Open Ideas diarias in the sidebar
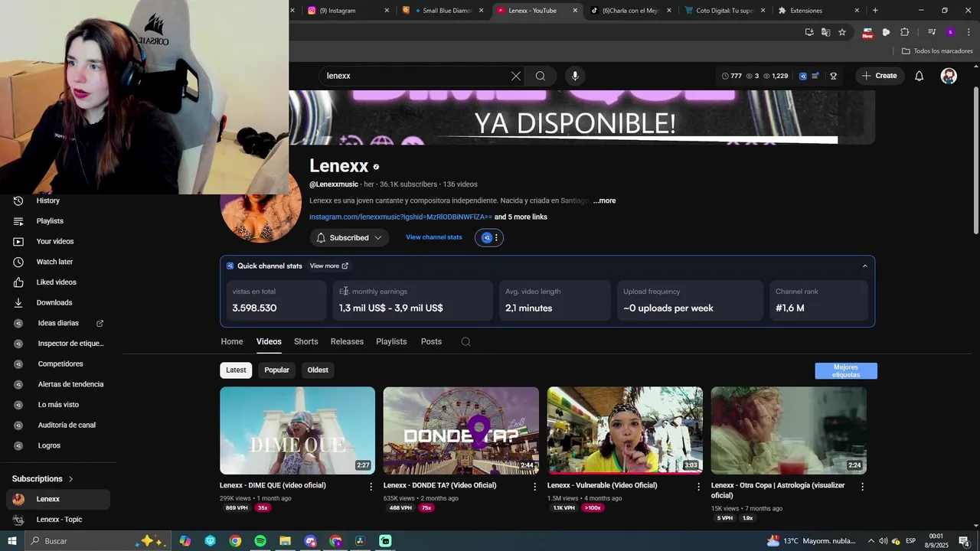Image resolution: width=980 pixels, height=551 pixels. tap(58, 323)
